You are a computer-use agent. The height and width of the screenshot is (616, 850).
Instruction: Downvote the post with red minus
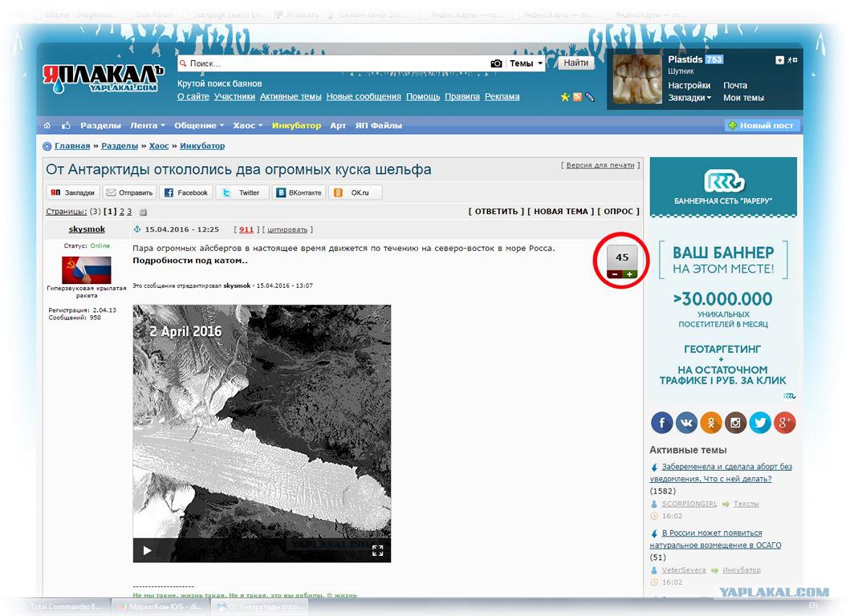click(x=614, y=274)
